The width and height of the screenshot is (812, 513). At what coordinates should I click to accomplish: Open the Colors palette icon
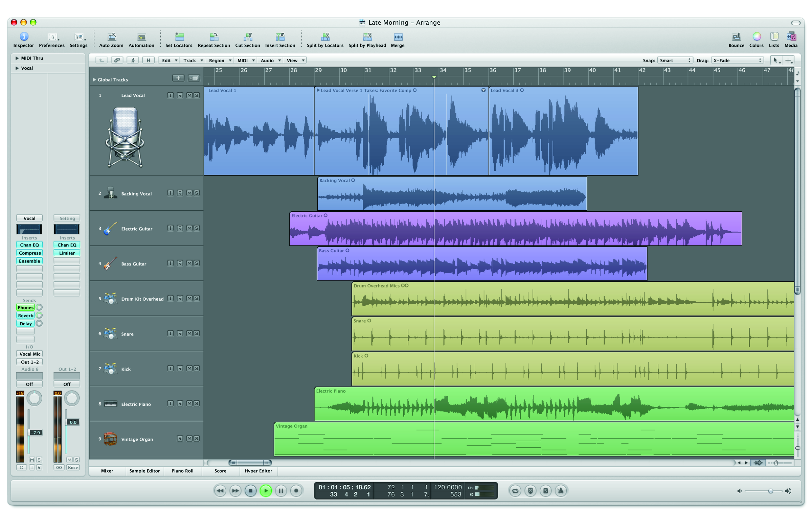pos(756,37)
